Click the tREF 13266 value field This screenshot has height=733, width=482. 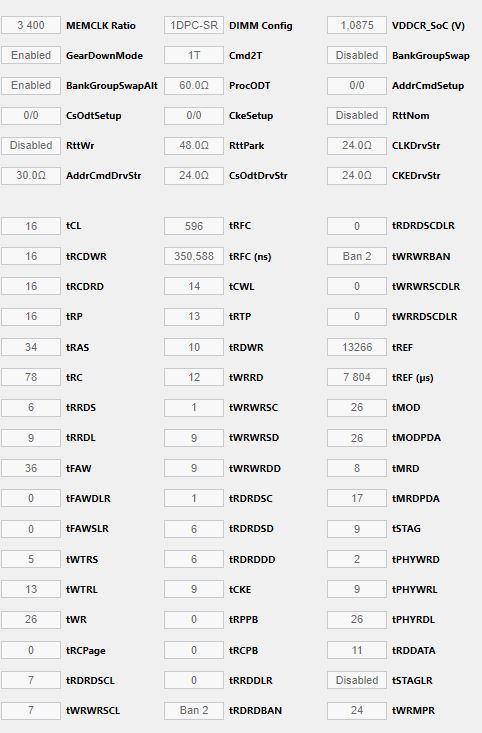(357, 347)
